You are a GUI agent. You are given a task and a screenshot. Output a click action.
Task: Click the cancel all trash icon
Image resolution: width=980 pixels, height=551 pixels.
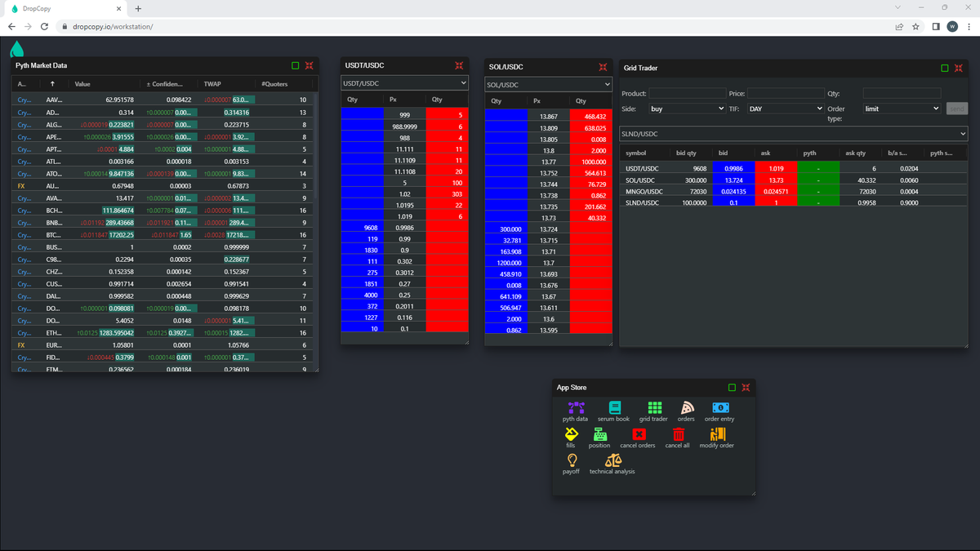tap(678, 434)
